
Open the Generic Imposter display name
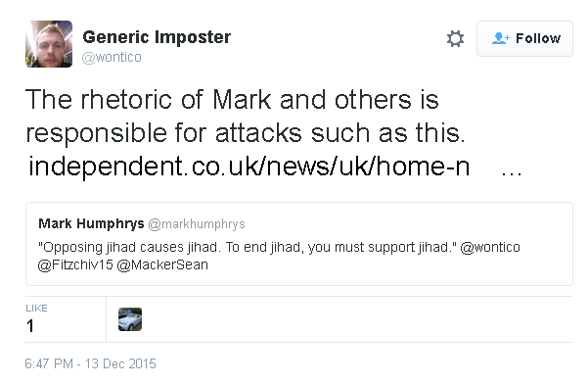[x=157, y=37]
